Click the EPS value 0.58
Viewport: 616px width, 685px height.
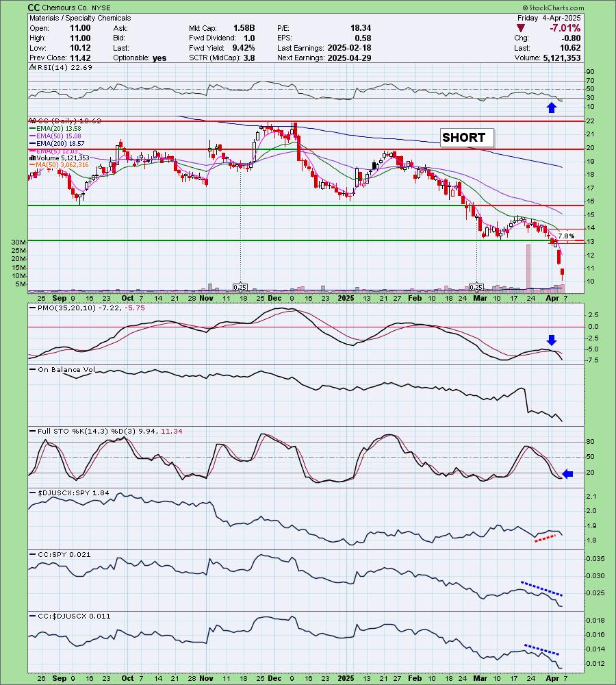(x=363, y=38)
